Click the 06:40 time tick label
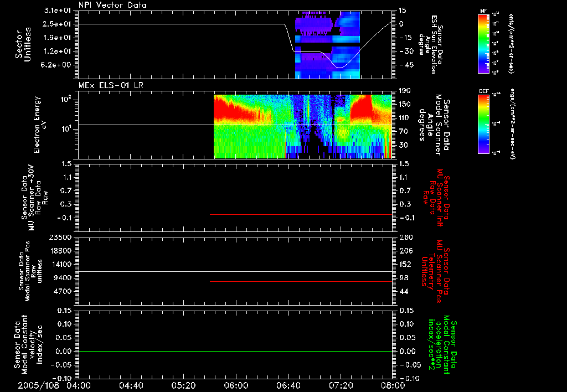This screenshot has width=567, height=392. coord(288,386)
